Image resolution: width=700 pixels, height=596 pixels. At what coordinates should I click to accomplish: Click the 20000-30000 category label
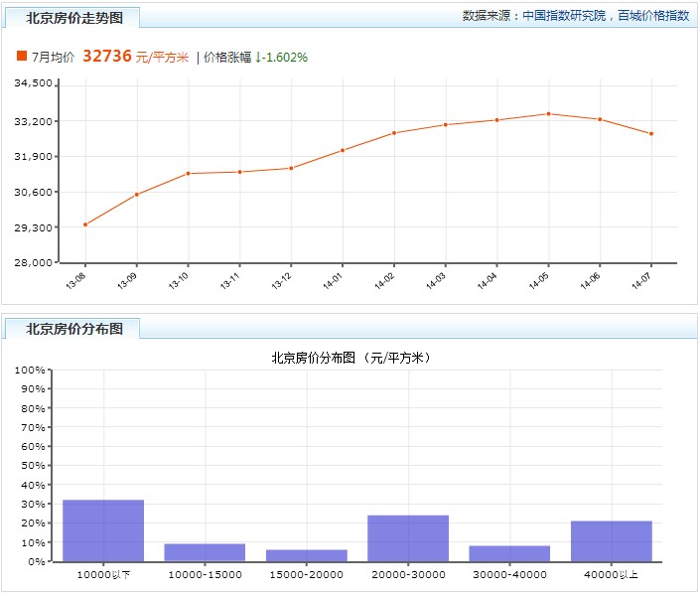tap(408, 574)
